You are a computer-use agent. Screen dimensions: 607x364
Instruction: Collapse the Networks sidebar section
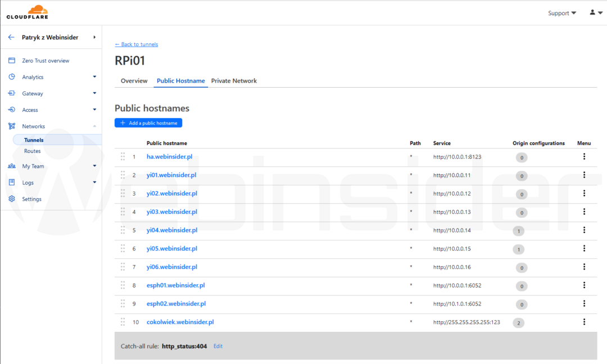[94, 126]
